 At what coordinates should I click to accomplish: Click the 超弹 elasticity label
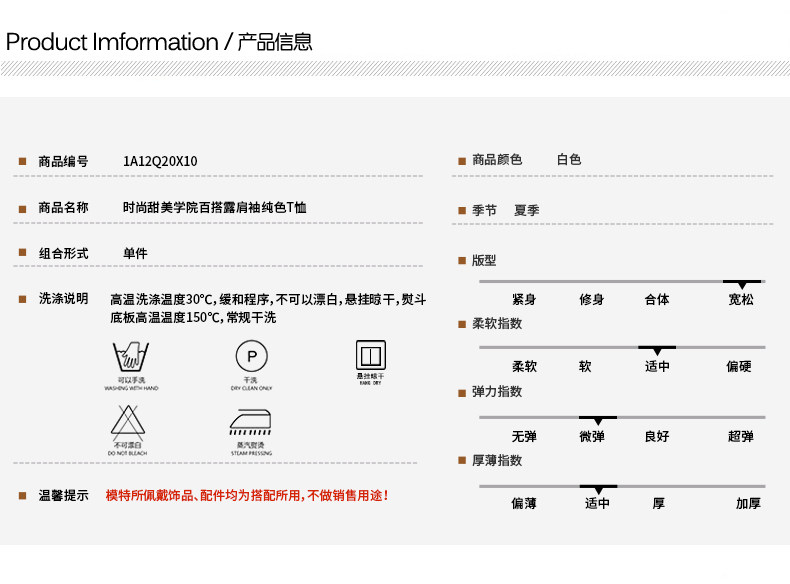741,436
